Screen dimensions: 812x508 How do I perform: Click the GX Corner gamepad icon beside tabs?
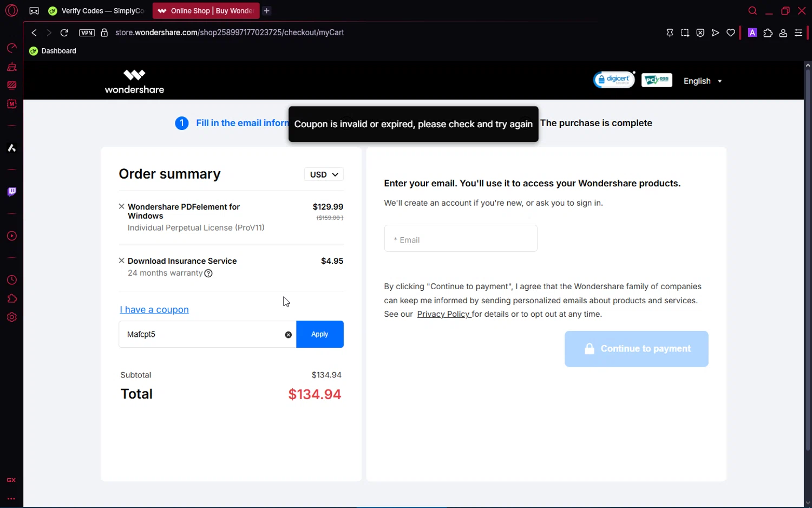tap(34, 11)
